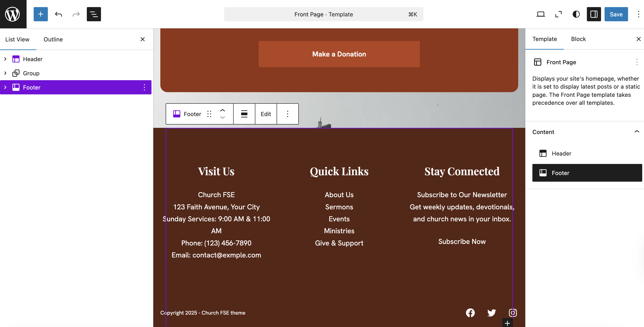The height and width of the screenshot is (327, 644).
Task: Switch to the Outline tab
Action: (53, 39)
